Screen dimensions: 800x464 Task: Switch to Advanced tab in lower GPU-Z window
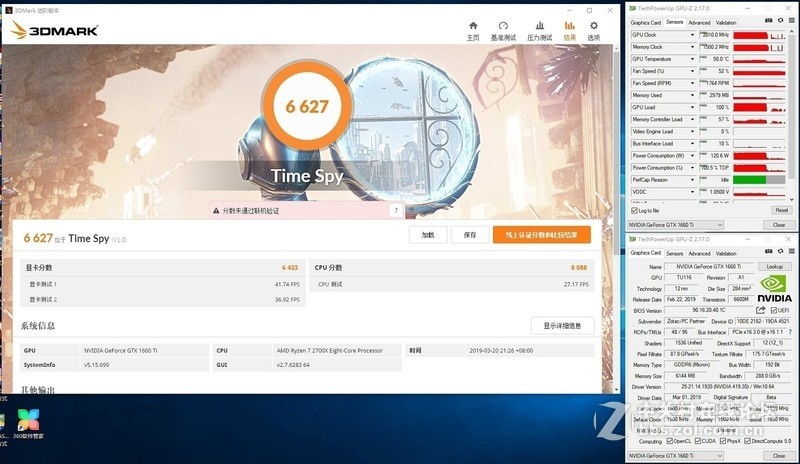[x=699, y=253]
